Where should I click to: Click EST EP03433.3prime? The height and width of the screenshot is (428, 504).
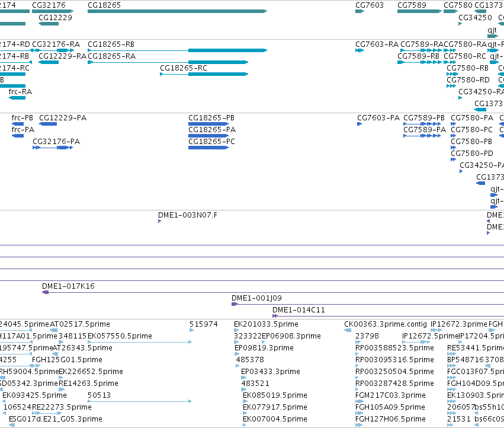243,378
